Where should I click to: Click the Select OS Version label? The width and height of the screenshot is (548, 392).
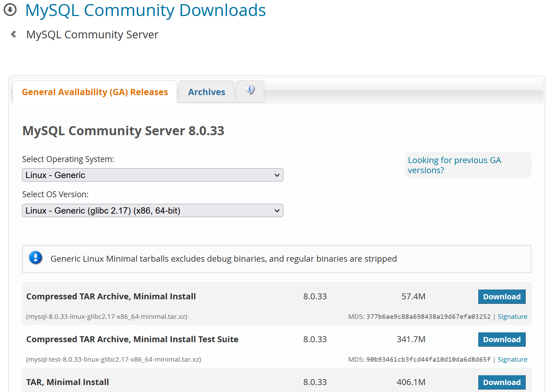55,194
